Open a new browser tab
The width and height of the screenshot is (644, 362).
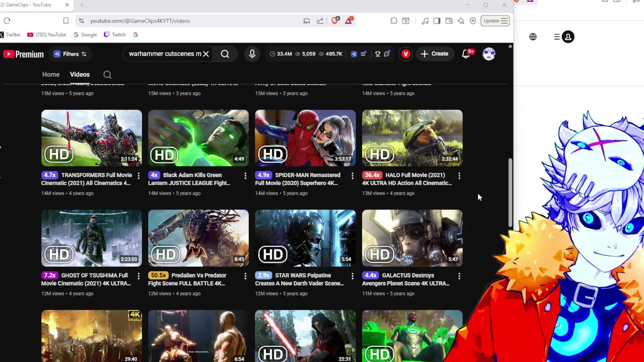[82, 5]
